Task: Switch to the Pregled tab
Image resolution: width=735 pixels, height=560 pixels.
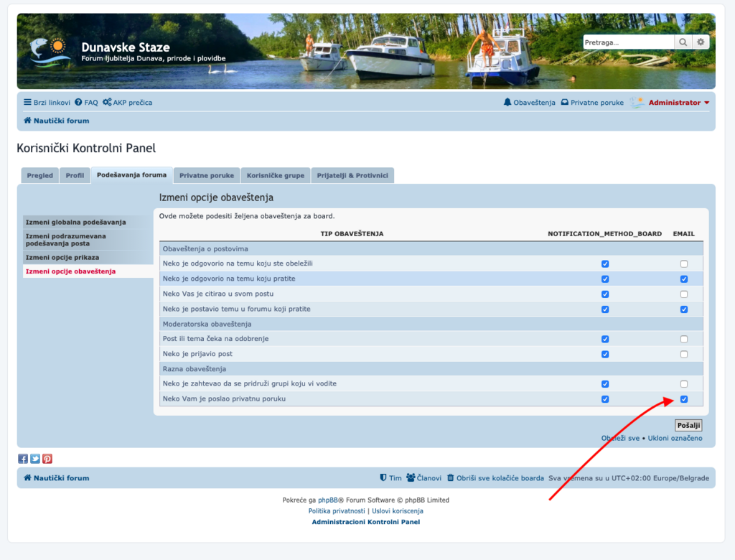Action: tap(40, 175)
